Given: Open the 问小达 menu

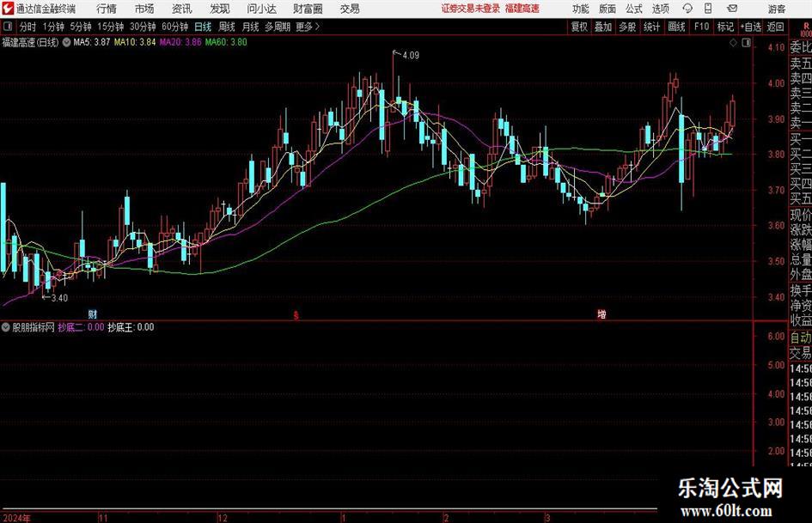Looking at the screenshot, I should [x=261, y=9].
